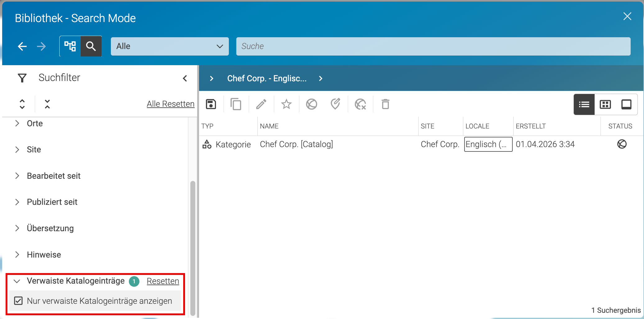Viewport: 644px width, 319px height.
Task: Close the Bibliothek dialog
Action: point(627,16)
